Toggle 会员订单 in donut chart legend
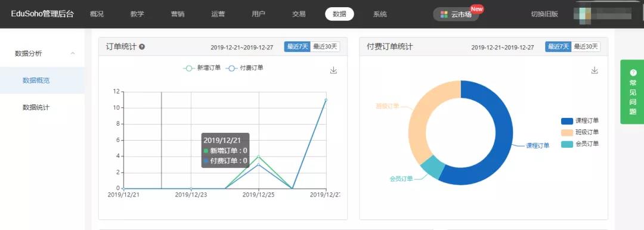The image size is (644, 230). (x=580, y=144)
